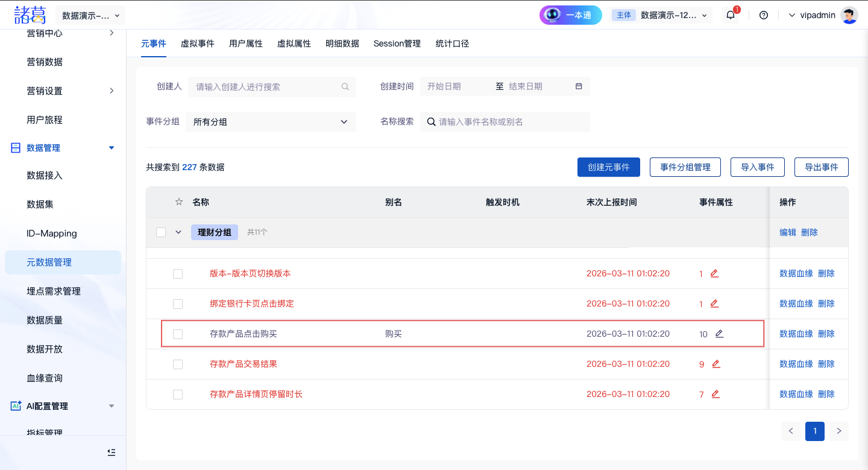
Task: Click the 创建元事件 button
Action: pos(608,167)
